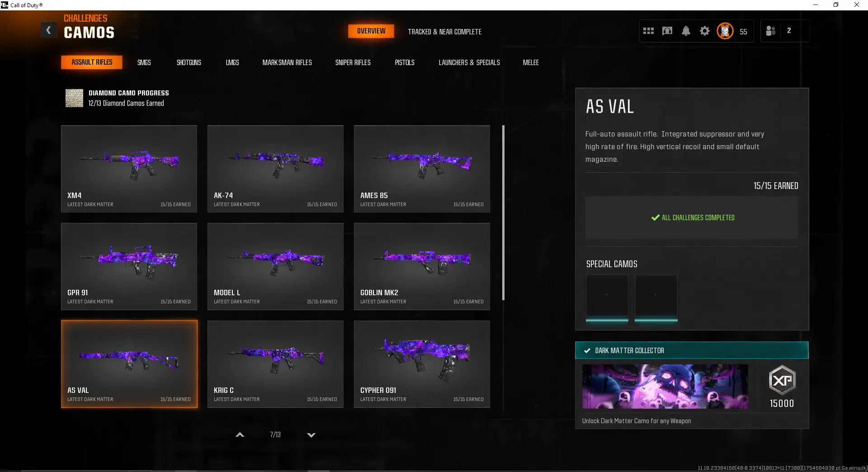Click the Diamond camo swatch icon
868x472 pixels.
click(x=74, y=98)
